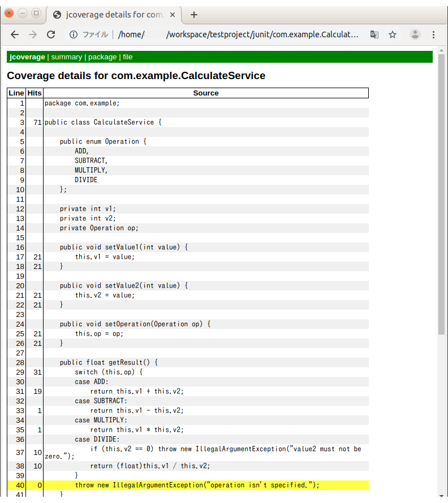Click 'return this.v1 * this.v2;' line

pyautogui.click(x=137, y=430)
